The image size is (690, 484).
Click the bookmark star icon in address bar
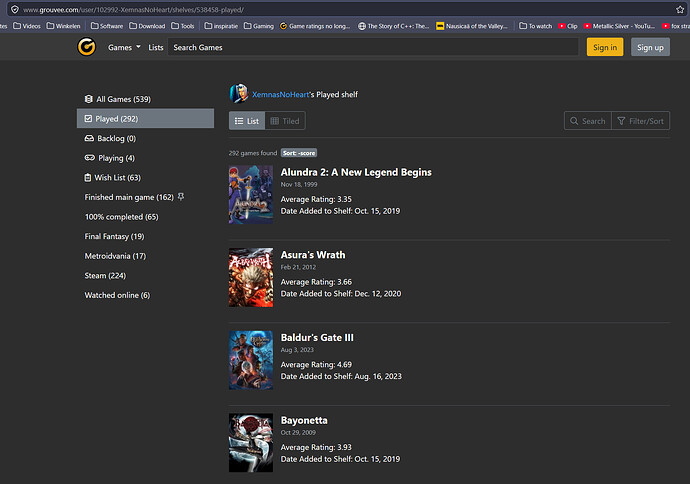[x=680, y=9]
